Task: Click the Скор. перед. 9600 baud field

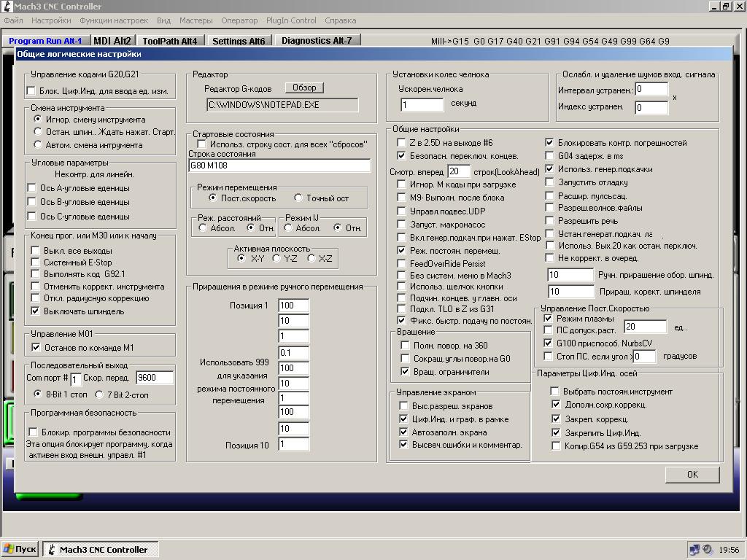Action: coord(155,378)
